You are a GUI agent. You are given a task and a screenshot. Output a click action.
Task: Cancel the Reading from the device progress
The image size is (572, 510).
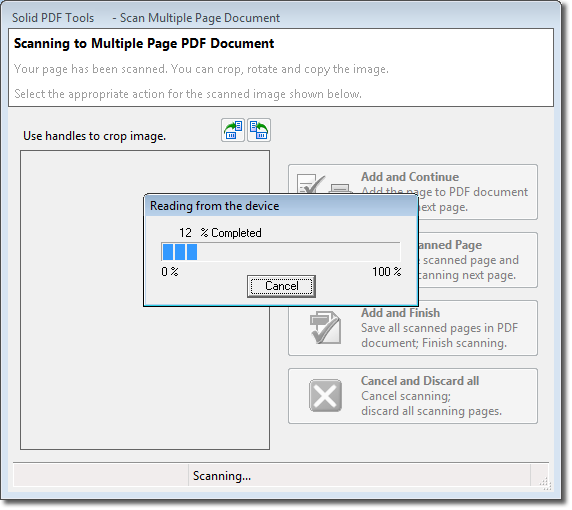(281, 286)
